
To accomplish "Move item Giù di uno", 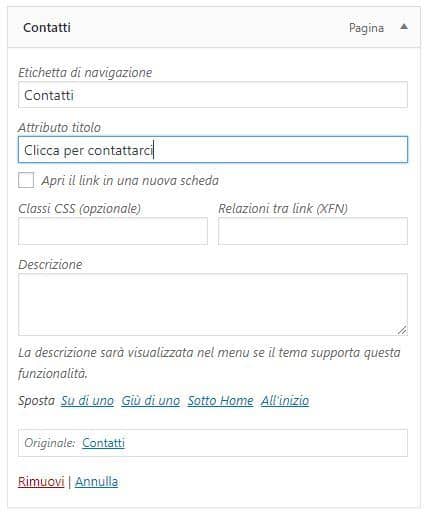I will pos(150,400).
